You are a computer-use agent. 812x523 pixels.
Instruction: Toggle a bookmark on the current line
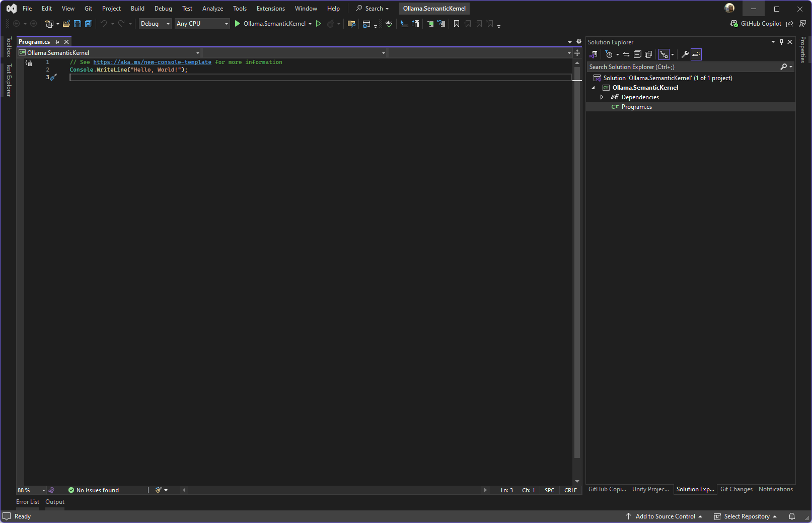(457, 24)
